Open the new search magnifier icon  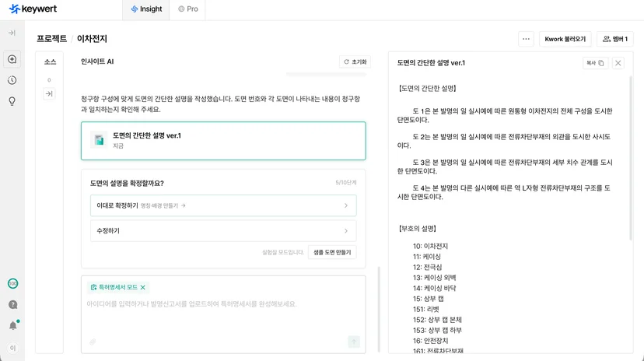pyautogui.click(x=12, y=59)
